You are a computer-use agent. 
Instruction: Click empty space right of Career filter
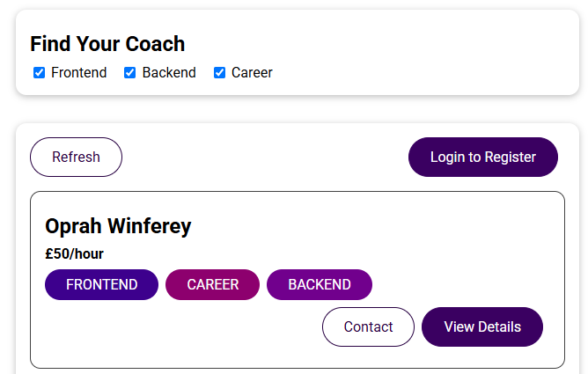(x=414, y=73)
